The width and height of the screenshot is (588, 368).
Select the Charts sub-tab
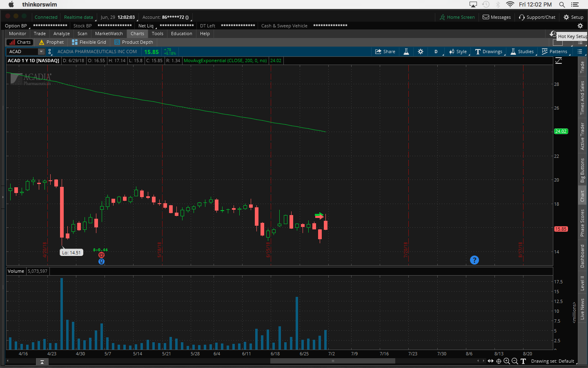click(20, 42)
